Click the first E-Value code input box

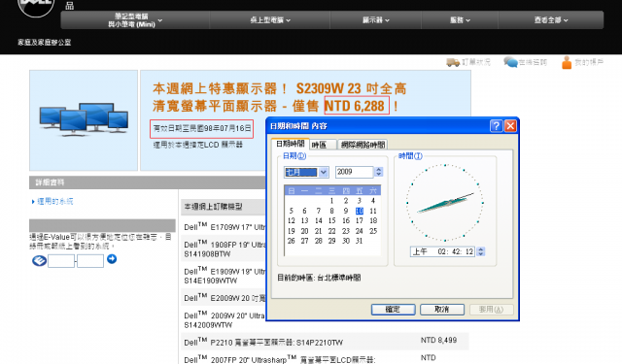pos(61,260)
